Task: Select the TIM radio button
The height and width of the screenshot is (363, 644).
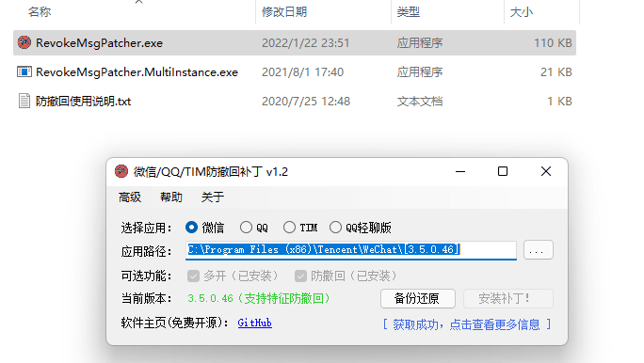Action: coord(289,228)
